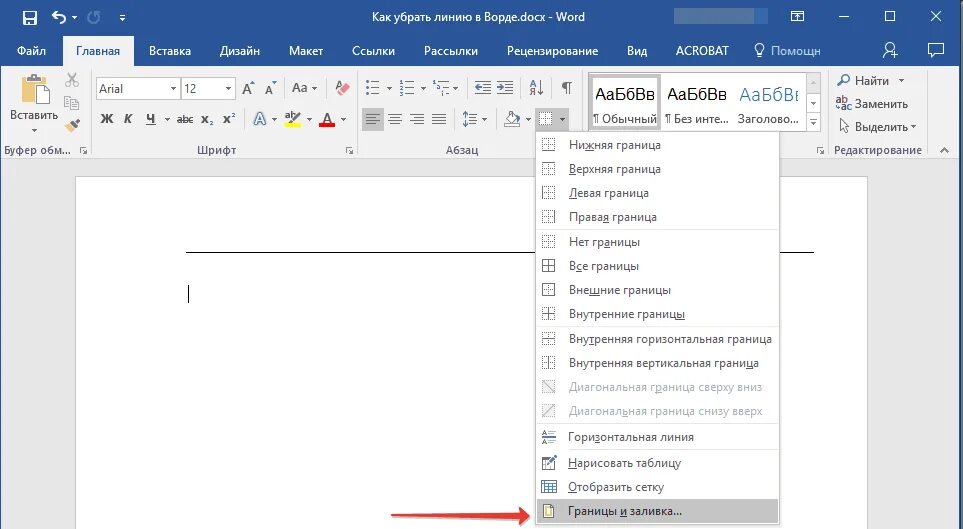
Task: Click the Paste clipboard icon
Action: pyautogui.click(x=34, y=90)
